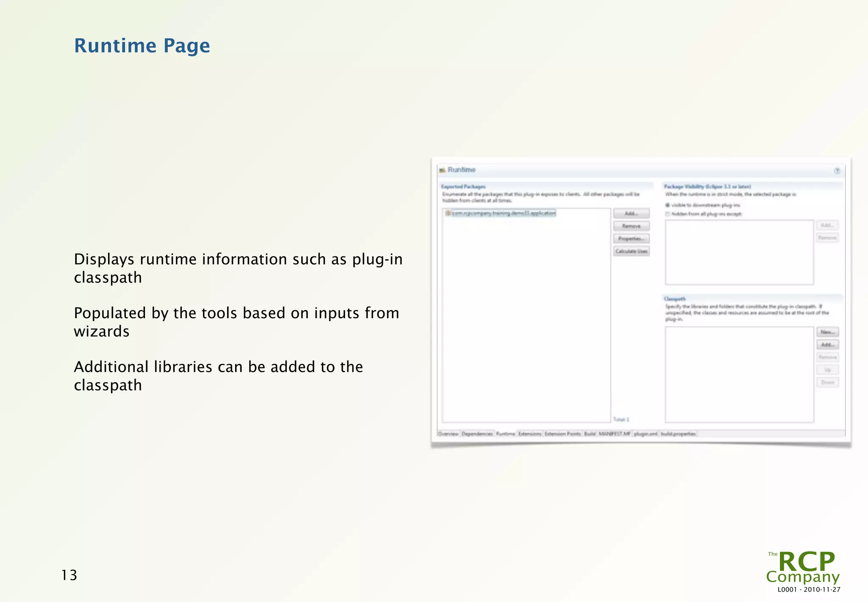The height and width of the screenshot is (602, 868).
Task: Open the Build tab
Action: [590, 434]
